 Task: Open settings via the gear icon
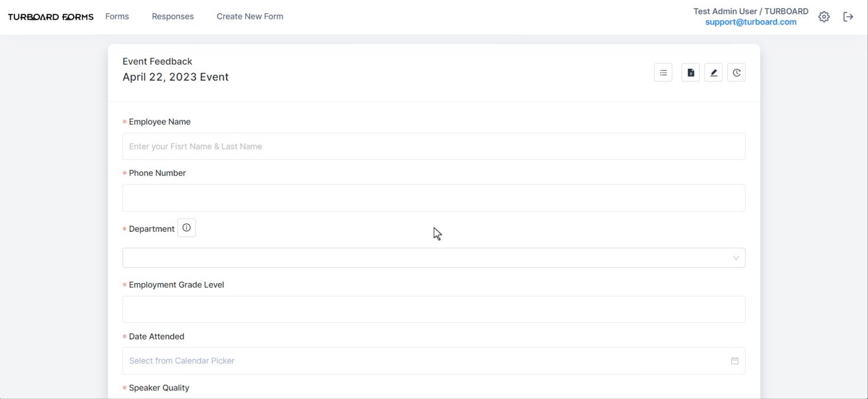[824, 17]
